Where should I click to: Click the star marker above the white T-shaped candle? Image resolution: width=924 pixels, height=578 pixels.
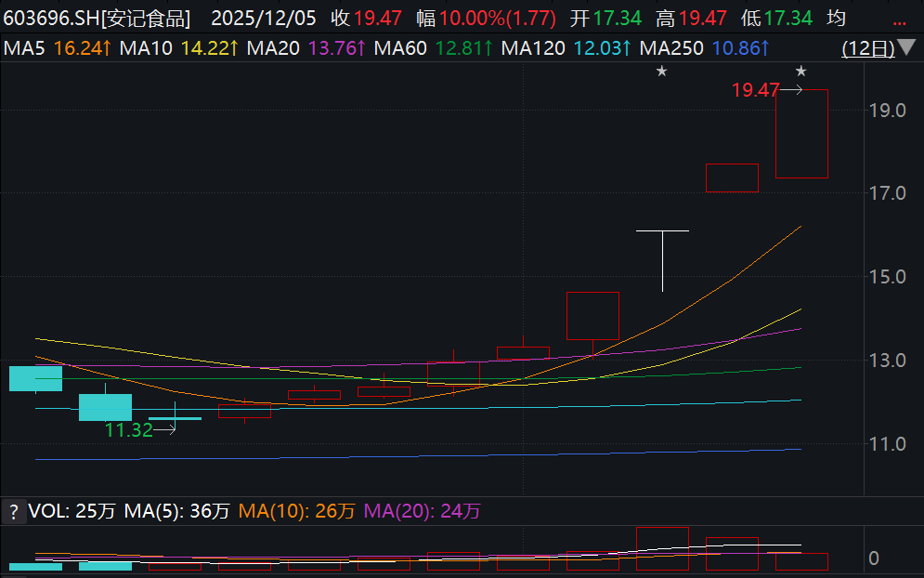click(662, 72)
